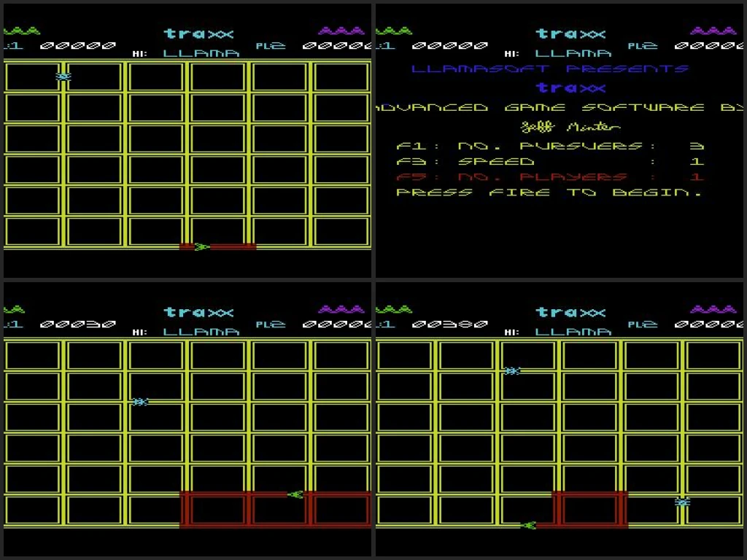Select bottom-right screenshot's pursuer near right edge
This screenshot has height=560, width=747.
(683, 502)
